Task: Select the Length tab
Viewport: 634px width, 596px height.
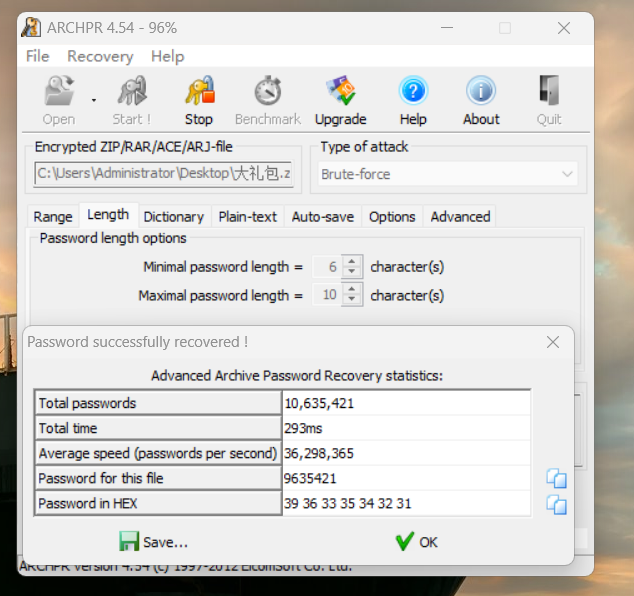Action: (108, 215)
